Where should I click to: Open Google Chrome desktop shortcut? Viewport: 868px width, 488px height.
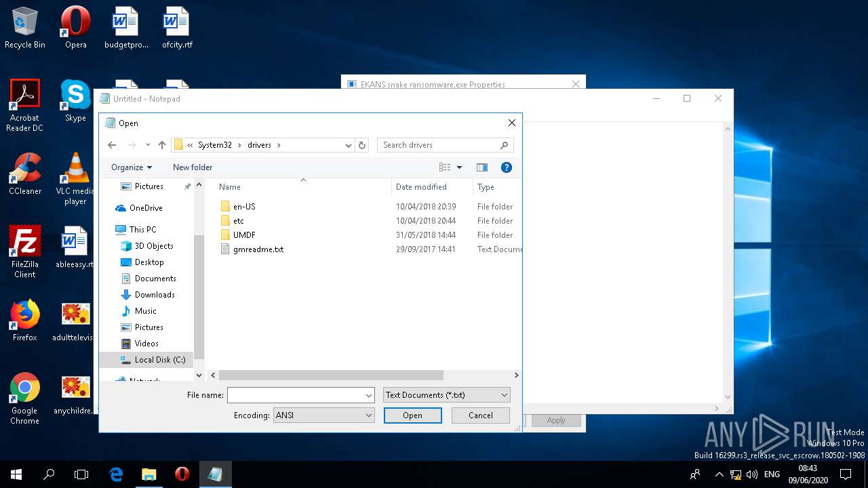[25, 399]
